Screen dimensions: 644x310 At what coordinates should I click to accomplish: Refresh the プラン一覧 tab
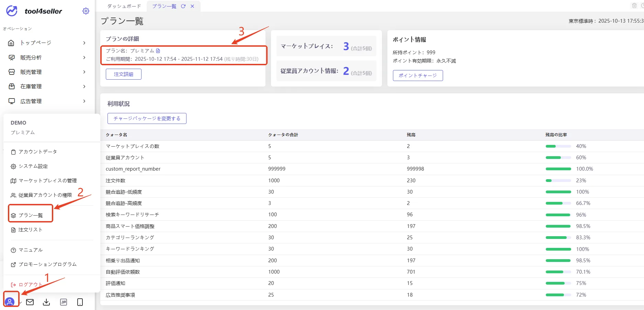pos(183,6)
